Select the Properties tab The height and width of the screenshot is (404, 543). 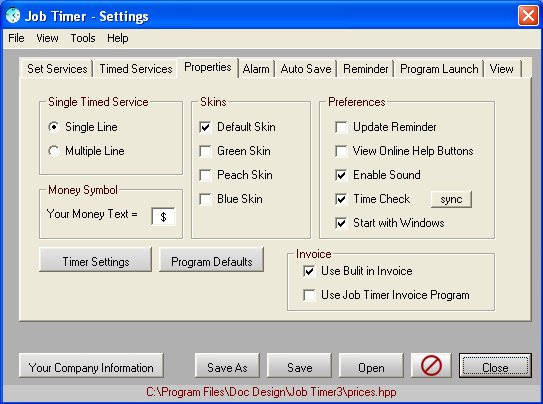pyautogui.click(x=208, y=67)
